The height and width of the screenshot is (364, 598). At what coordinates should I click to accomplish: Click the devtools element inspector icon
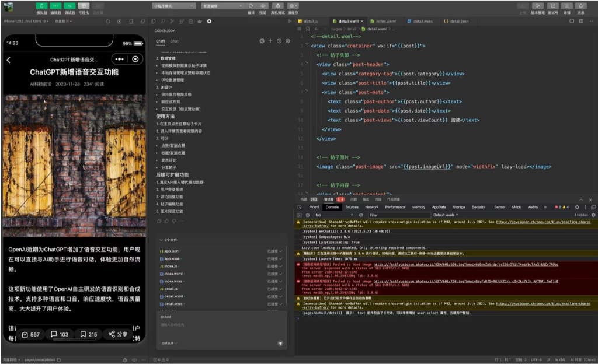point(300,207)
